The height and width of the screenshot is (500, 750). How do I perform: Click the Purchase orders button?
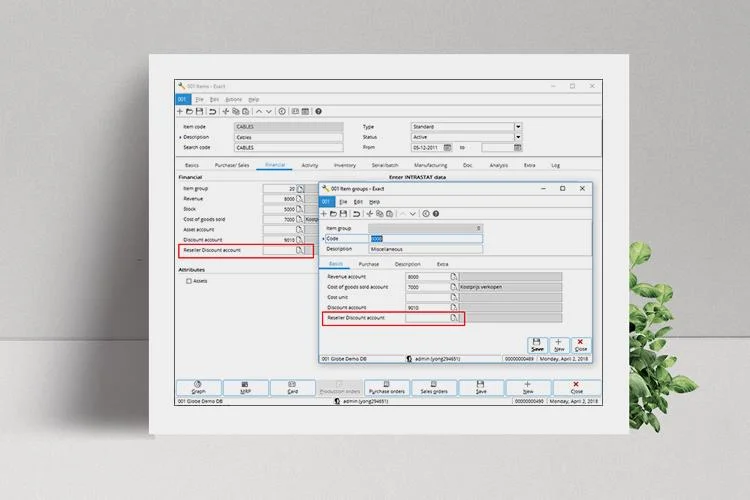(x=386, y=388)
